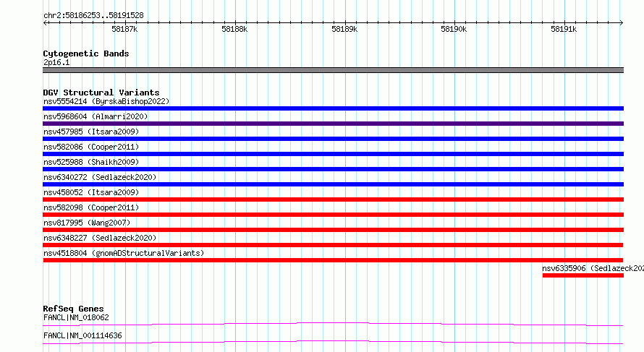Viewport: 644px width, 352px height.
Task: Click the RefSeq Genes track heading
Action: (x=73, y=309)
